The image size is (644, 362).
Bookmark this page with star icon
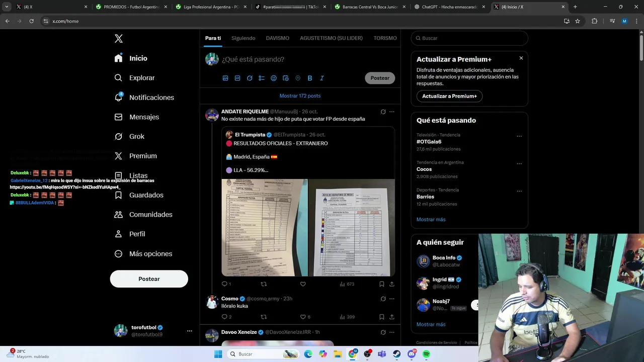[578, 21]
